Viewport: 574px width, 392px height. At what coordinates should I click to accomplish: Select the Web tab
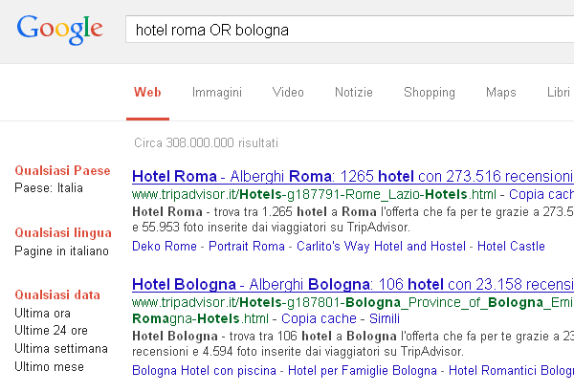146,93
